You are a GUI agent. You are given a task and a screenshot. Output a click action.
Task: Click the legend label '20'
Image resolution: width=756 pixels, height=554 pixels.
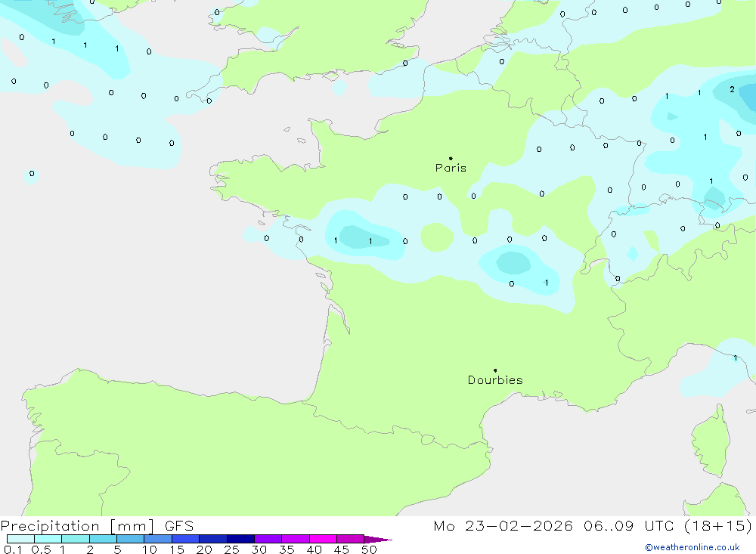pyautogui.click(x=204, y=549)
